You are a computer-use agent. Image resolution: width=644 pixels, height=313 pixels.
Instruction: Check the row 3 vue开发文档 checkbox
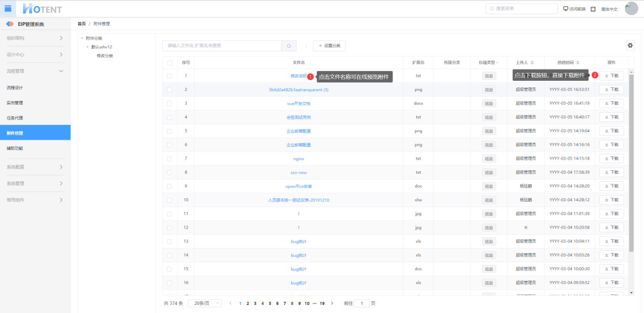coord(170,103)
